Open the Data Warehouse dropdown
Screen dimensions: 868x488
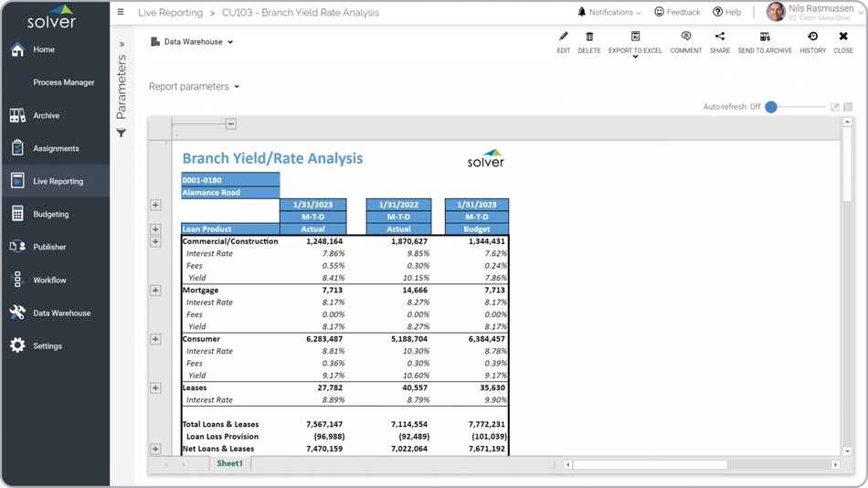coord(193,42)
